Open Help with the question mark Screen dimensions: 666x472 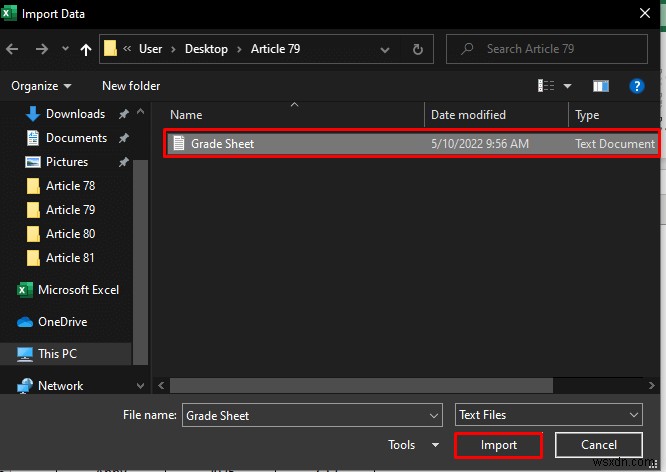coord(636,86)
